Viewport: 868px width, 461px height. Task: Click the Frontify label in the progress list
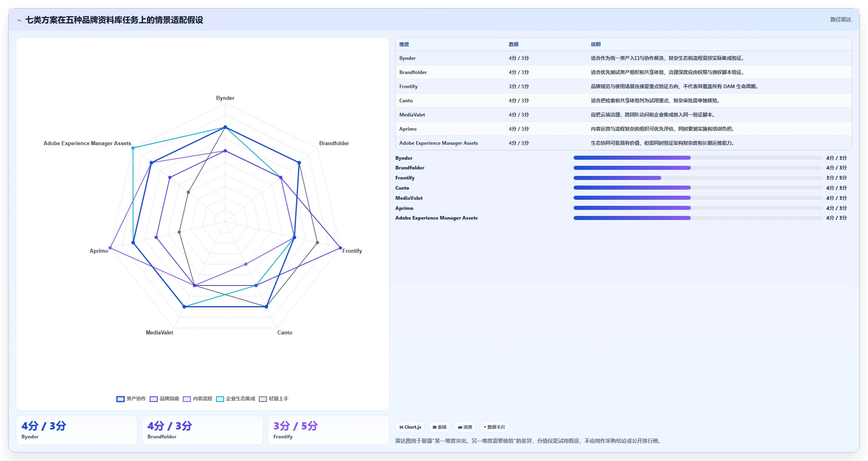coord(405,178)
